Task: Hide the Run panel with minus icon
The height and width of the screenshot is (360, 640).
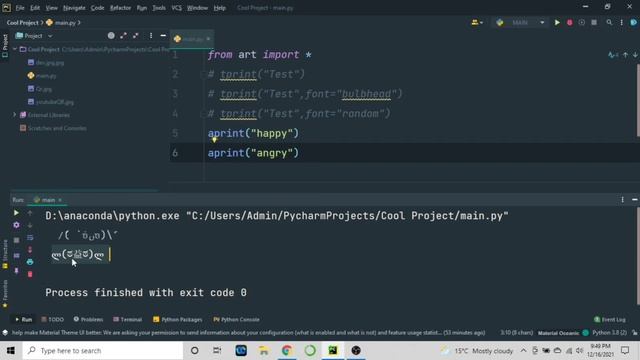Action: pyautogui.click(x=635, y=200)
